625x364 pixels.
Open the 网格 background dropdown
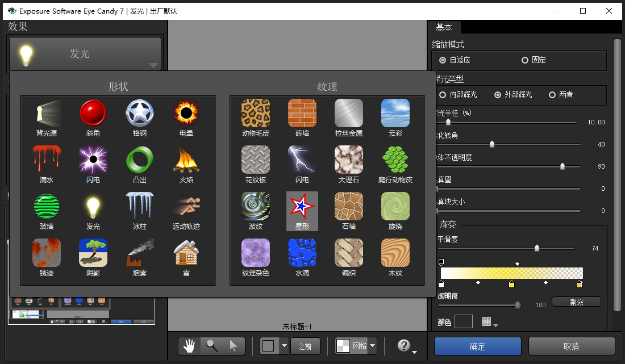tap(372, 345)
